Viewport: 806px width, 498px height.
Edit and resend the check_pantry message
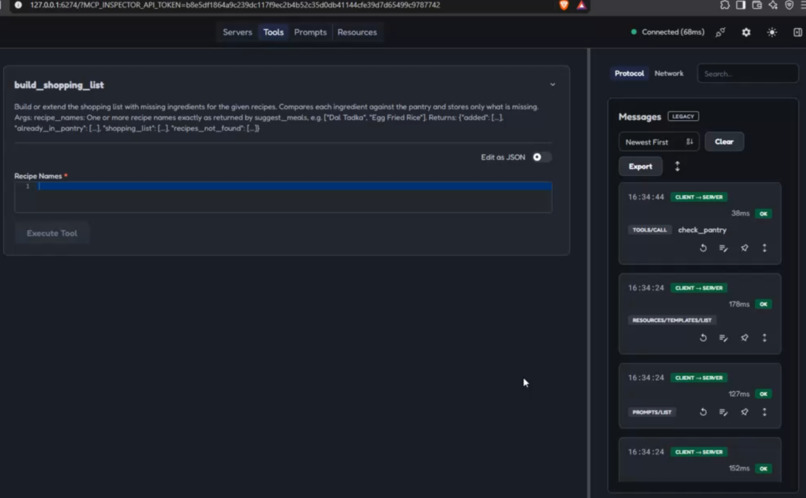click(x=723, y=248)
